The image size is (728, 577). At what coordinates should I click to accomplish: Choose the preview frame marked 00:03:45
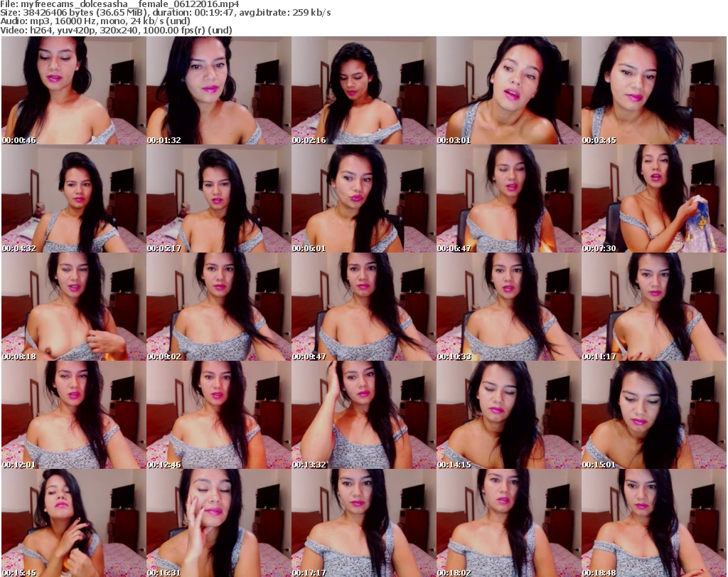[x=654, y=90]
